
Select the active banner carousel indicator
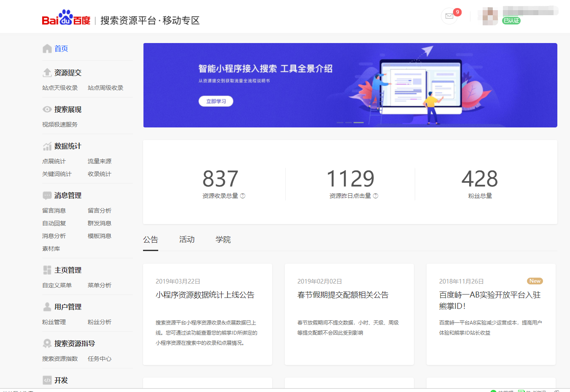(x=359, y=122)
